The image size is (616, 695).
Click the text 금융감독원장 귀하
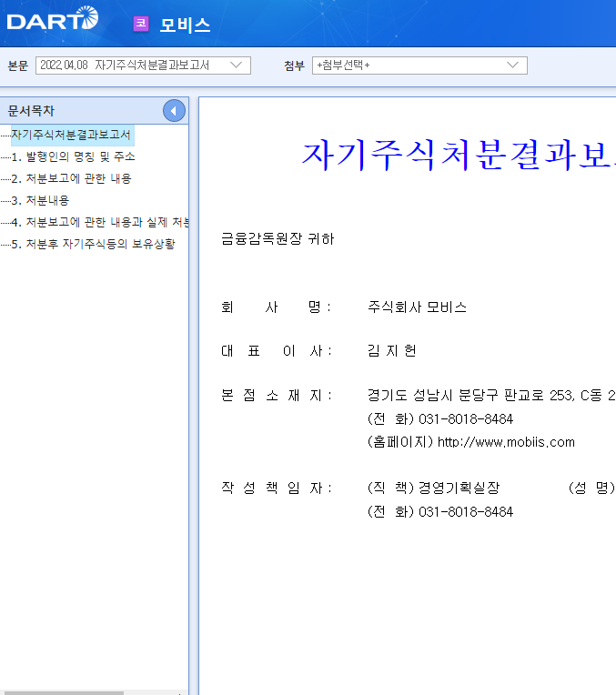tap(278, 239)
